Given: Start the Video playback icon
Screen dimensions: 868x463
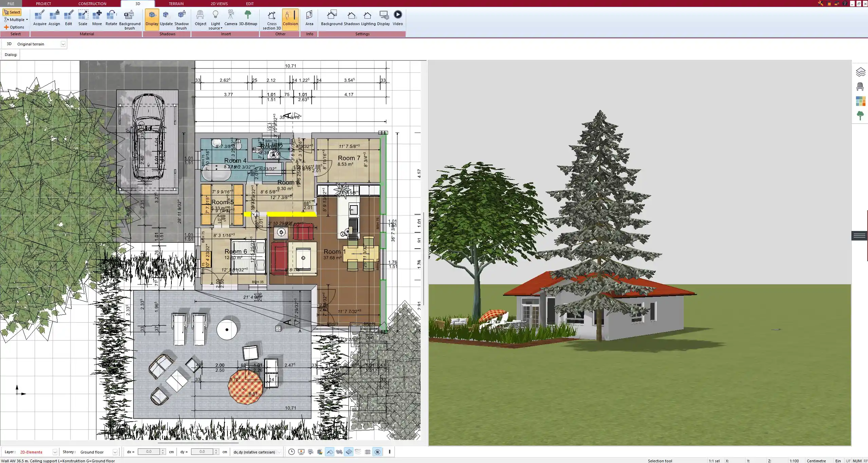Looking at the screenshot, I should pos(398,18).
